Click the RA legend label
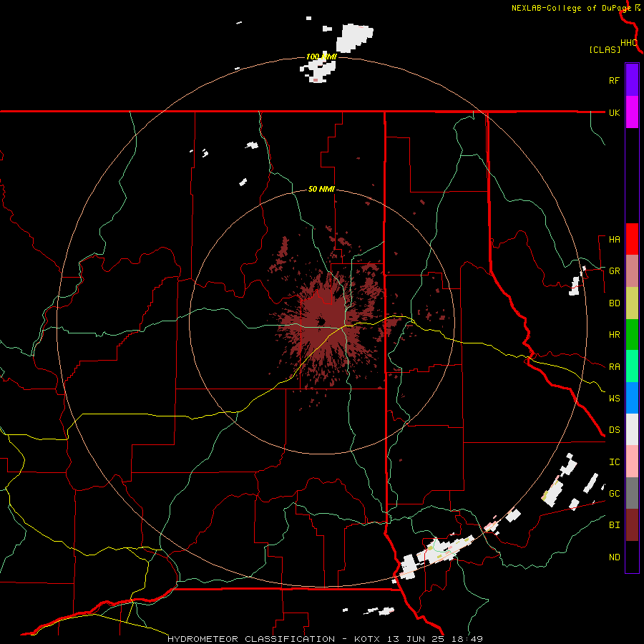644x644 pixels. 614,367
